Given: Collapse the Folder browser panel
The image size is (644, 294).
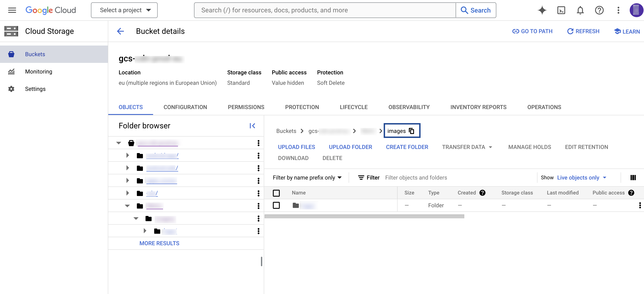Looking at the screenshot, I should pos(252,126).
